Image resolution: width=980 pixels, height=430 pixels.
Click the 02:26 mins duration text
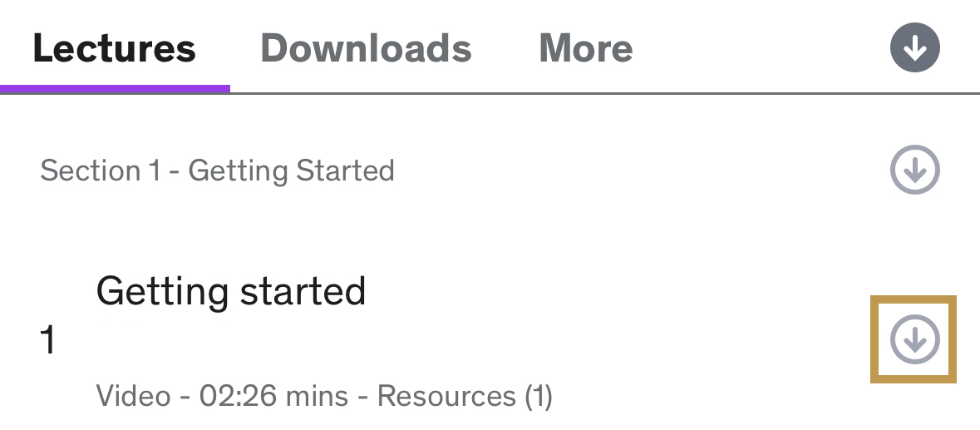pos(273,396)
